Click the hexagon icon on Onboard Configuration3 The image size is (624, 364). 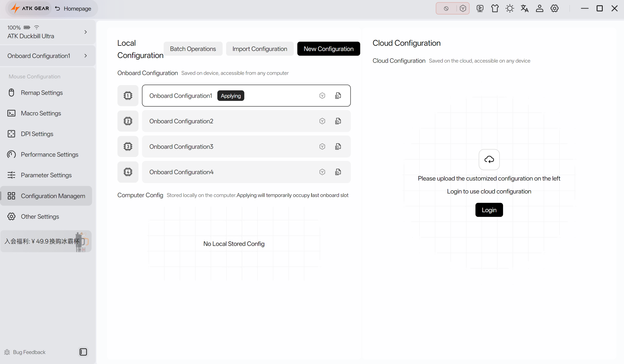click(322, 147)
